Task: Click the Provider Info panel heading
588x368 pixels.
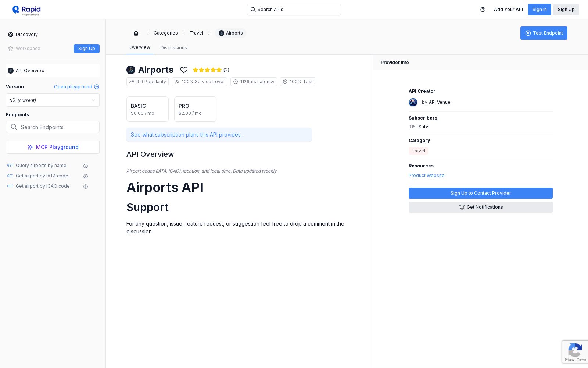Action: click(x=395, y=63)
